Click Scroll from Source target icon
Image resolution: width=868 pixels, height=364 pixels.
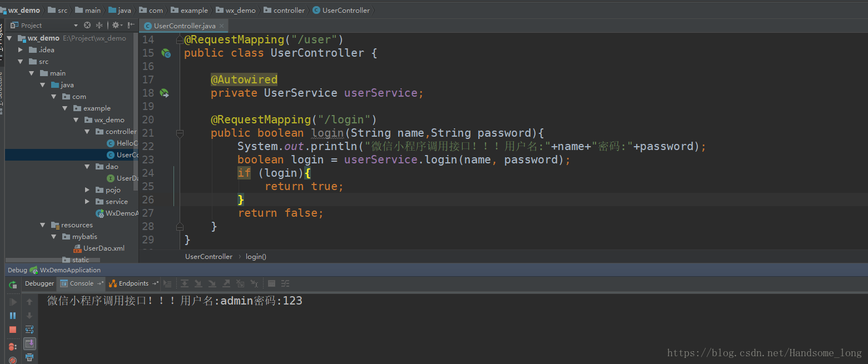point(87,25)
